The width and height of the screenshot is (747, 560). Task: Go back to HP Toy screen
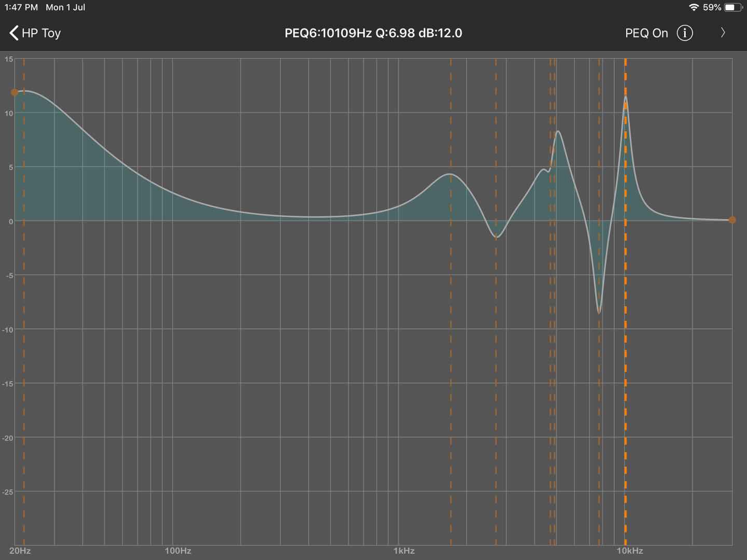35,33
